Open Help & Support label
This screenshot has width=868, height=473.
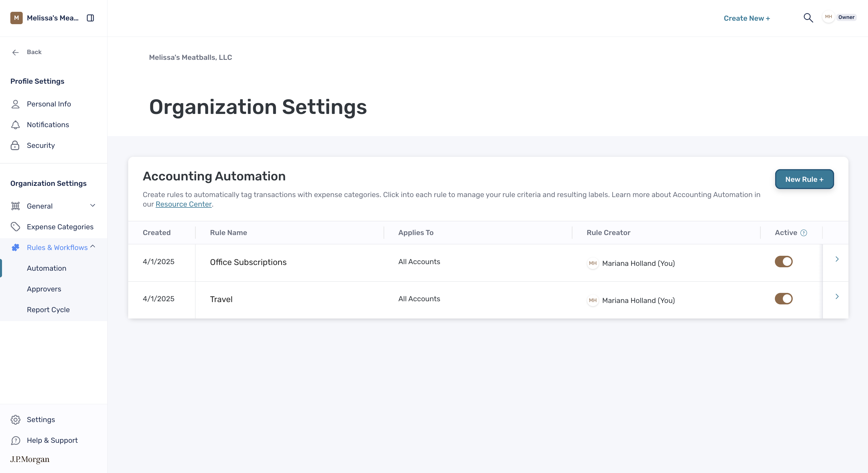pyautogui.click(x=52, y=440)
